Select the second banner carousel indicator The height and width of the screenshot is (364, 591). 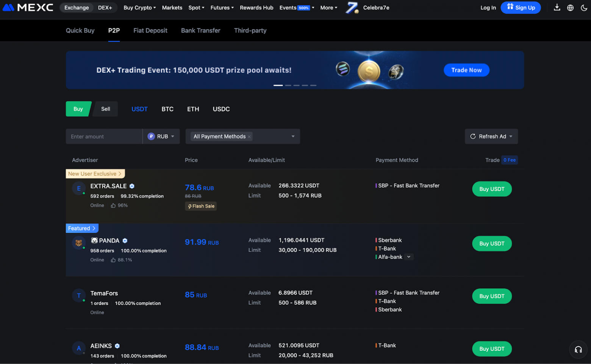click(x=288, y=86)
